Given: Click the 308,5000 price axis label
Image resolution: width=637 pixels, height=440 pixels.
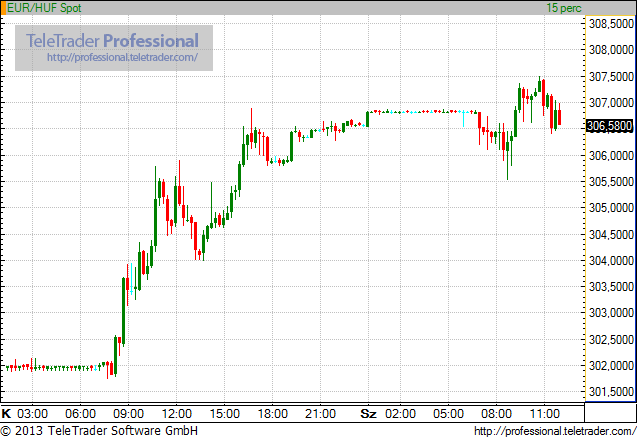Looking at the screenshot, I should [x=611, y=24].
